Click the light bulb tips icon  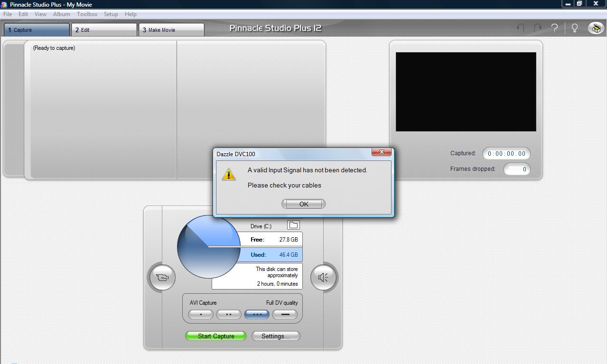coord(575,28)
